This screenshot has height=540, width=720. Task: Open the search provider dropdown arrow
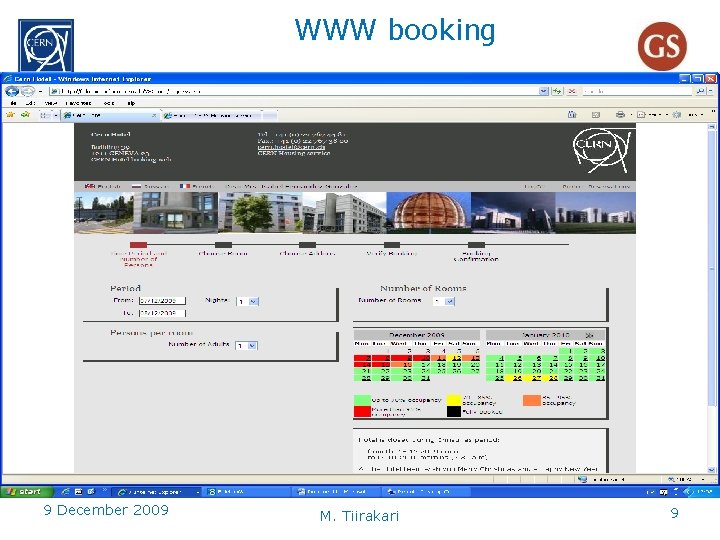pos(711,91)
